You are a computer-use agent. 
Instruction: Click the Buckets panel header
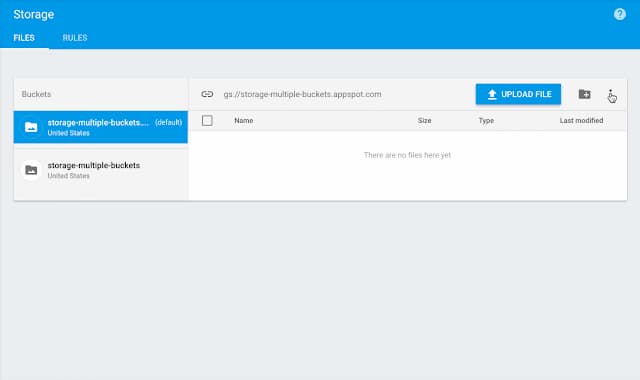pos(36,94)
